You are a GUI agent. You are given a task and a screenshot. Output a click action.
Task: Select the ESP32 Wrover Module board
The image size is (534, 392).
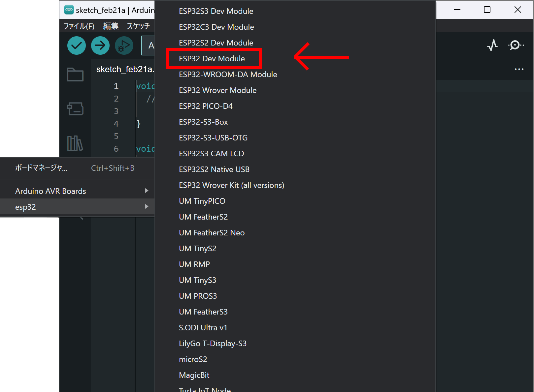pyautogui.click(x=217, y=90)
